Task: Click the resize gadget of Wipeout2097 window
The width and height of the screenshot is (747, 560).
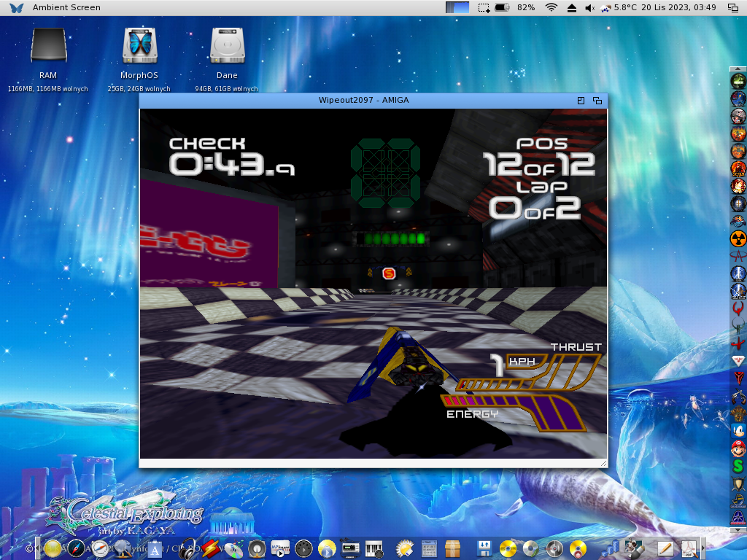Action: (603, 463)
